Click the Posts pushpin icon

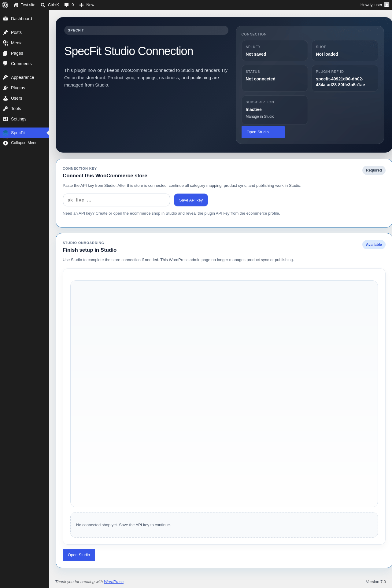(x=6, y=32)
